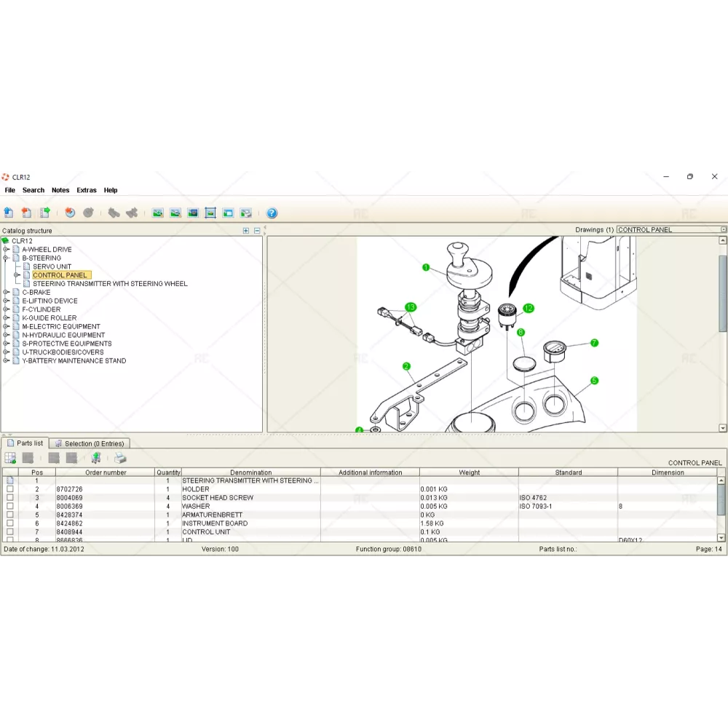Tick the checkbox for SOCKET HEAD SCREW

coord(10,498)
